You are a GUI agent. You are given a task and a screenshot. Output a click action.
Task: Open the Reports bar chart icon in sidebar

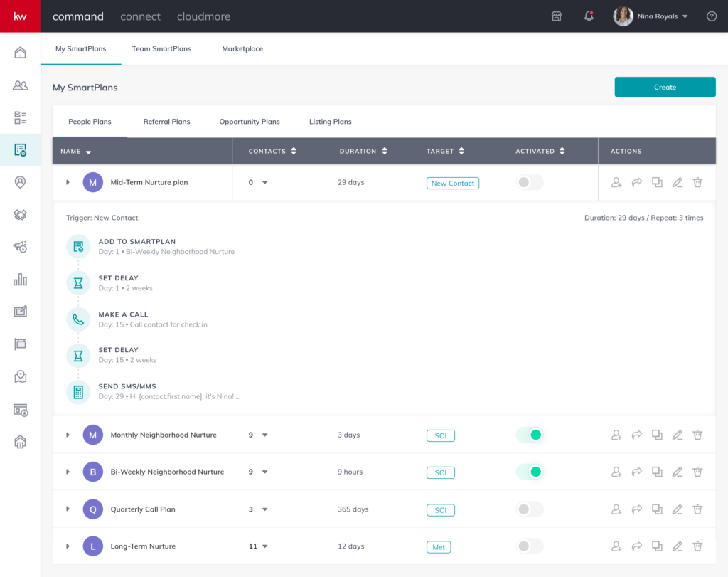(x=20, y=279)
